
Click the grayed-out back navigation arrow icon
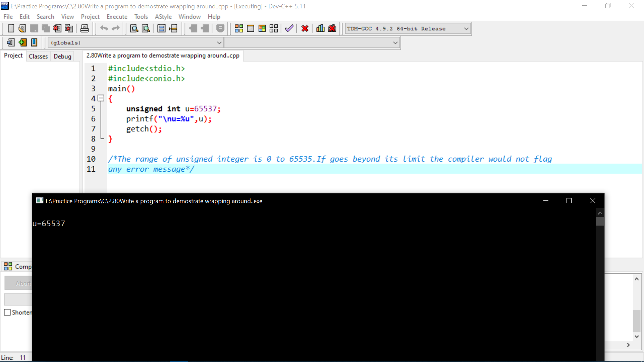(x=193, y=28)
